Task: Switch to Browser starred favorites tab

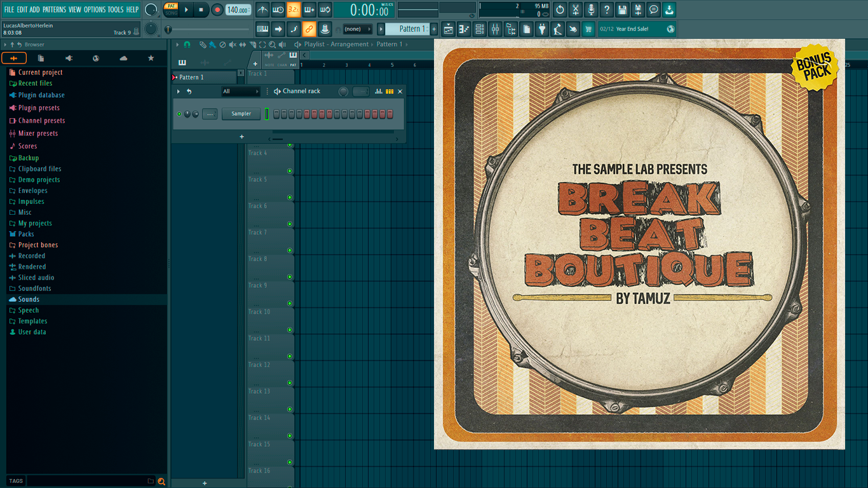Action: tap(151, 58)
